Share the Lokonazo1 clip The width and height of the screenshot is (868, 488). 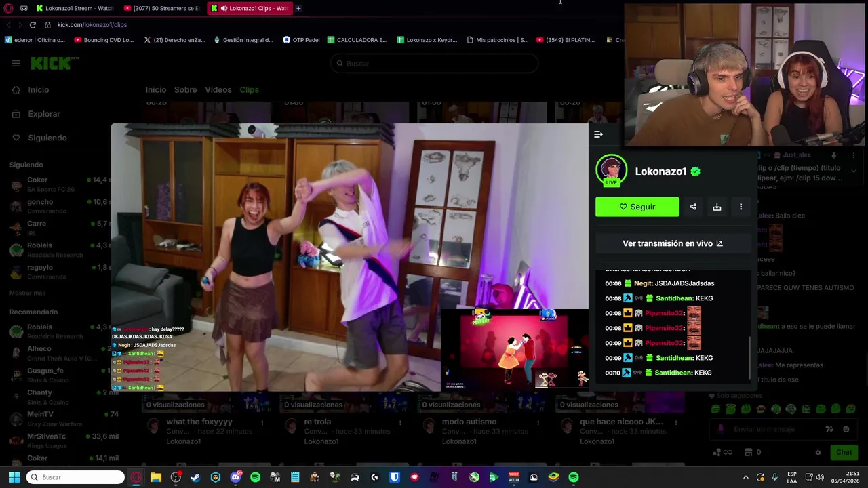pyautogui.click(x=693, y=207)
